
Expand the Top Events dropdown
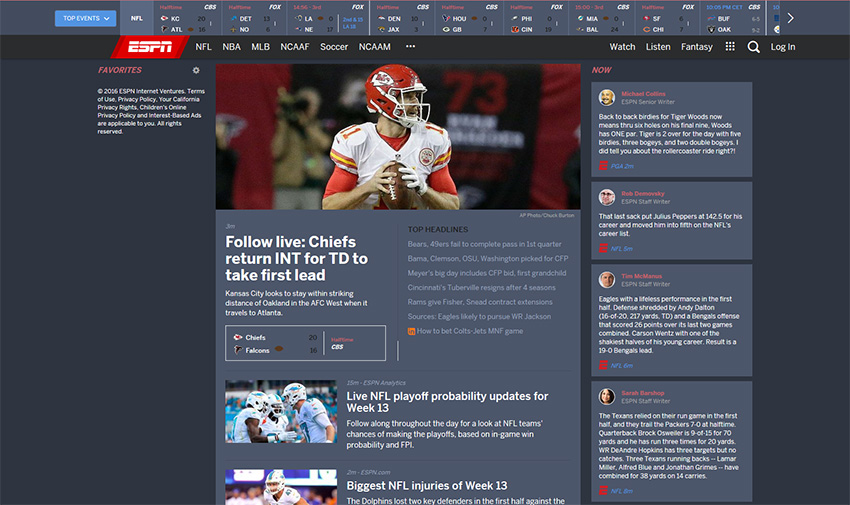tap(86, 18)
